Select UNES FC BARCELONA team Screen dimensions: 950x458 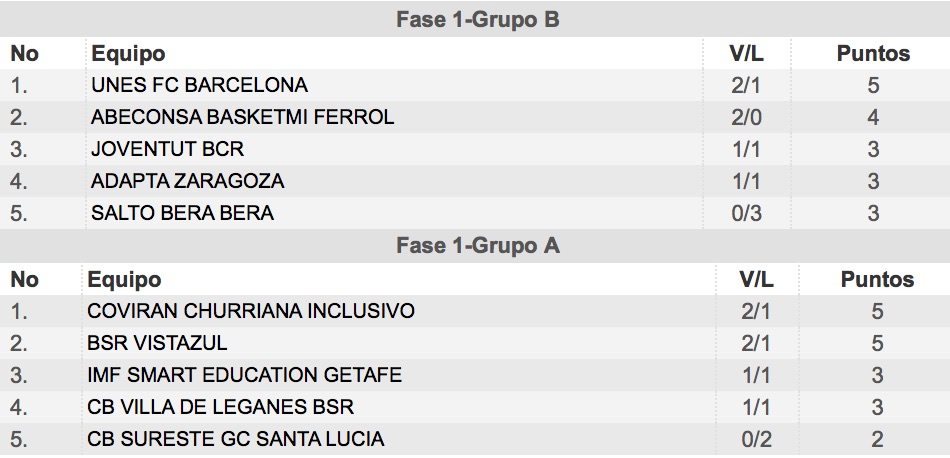click(x=199, y=85)
